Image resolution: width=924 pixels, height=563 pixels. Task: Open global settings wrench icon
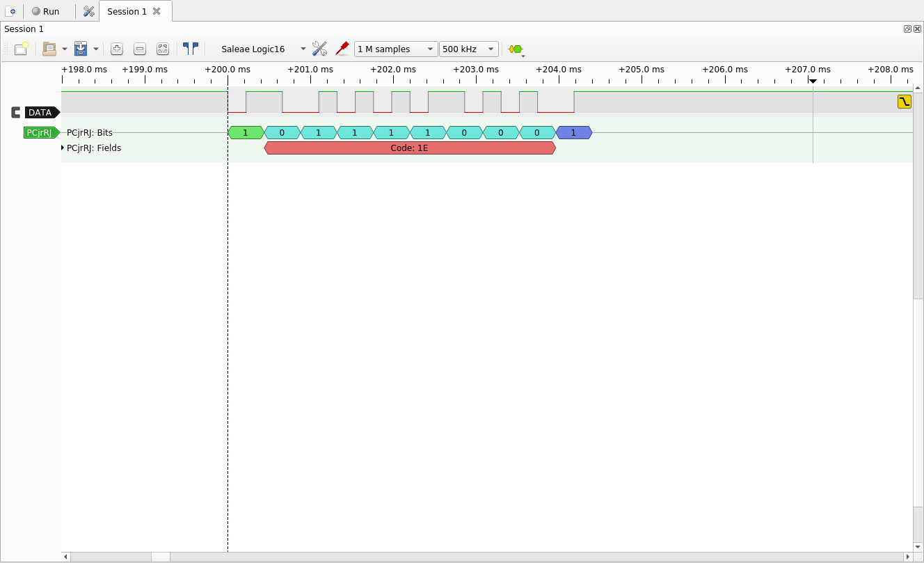(x=88, y=11)
